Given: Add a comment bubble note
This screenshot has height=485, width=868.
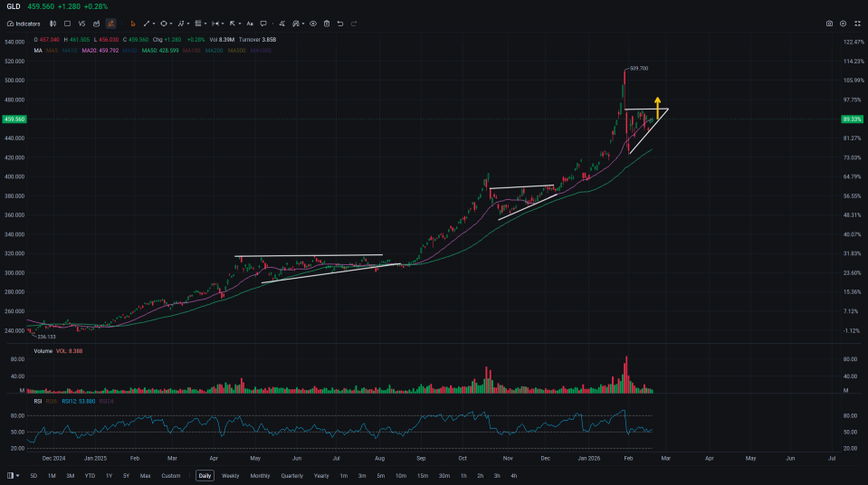Looking at the screenshot, I should 263,24.
